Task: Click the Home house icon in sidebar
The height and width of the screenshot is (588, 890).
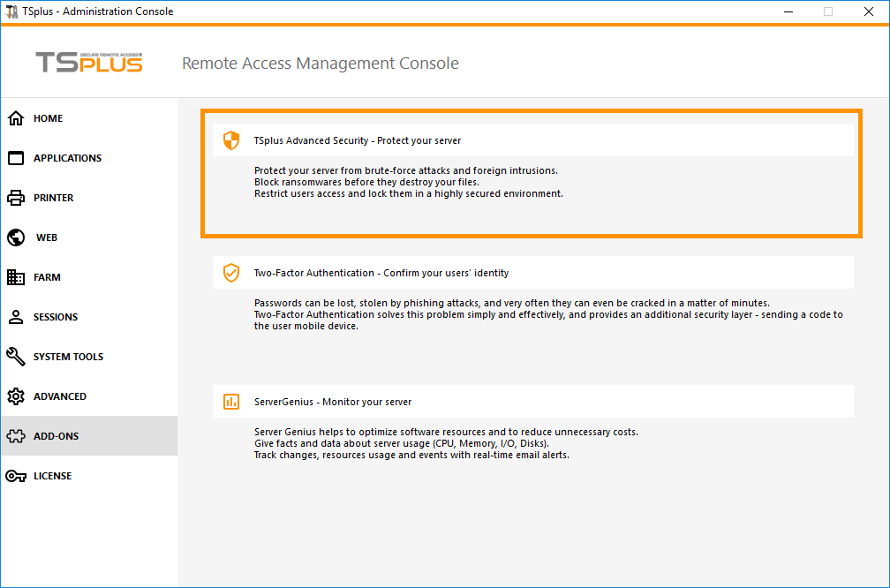Action: 16,118
